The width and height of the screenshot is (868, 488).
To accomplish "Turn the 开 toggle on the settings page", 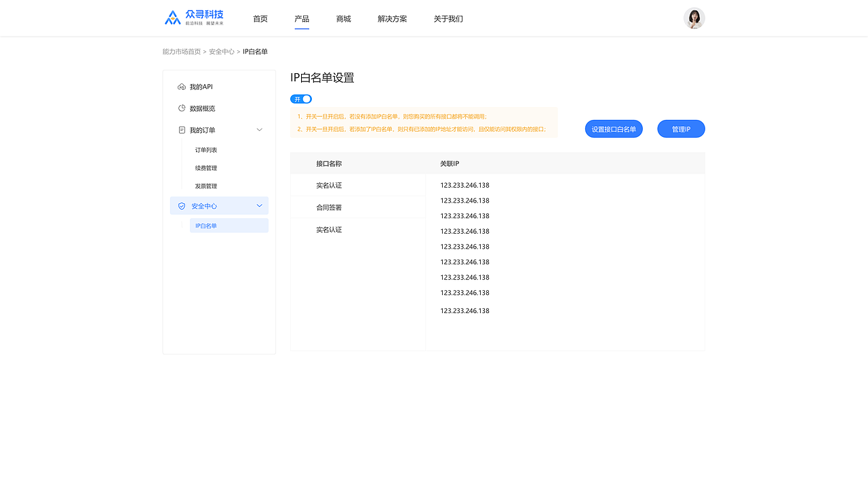I will coord(300,98).
